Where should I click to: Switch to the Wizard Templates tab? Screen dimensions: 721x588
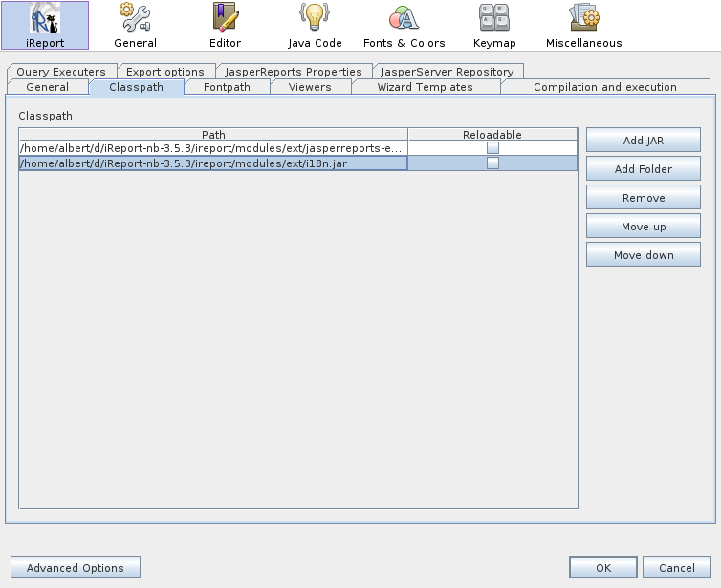[x=425, y=87]
